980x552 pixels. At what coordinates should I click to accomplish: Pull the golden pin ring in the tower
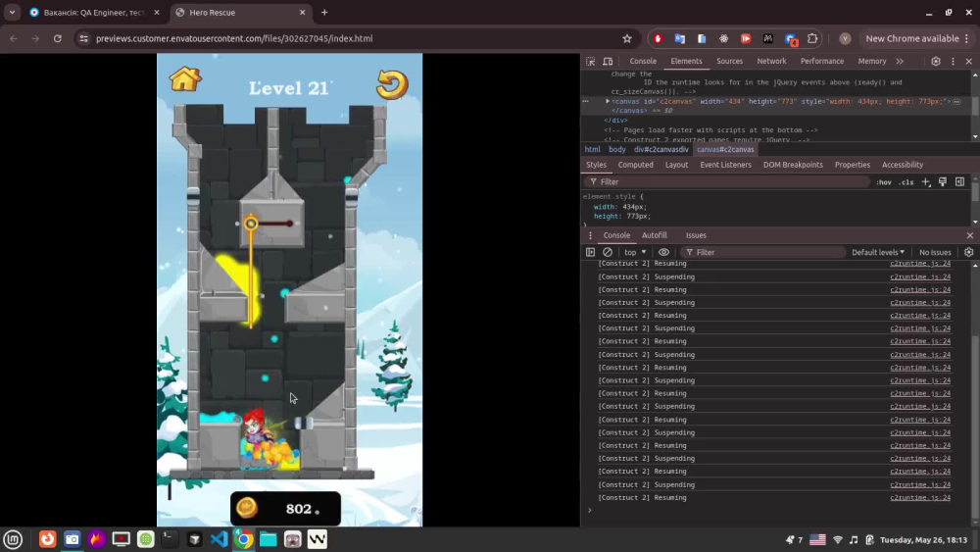pos(251,224)
